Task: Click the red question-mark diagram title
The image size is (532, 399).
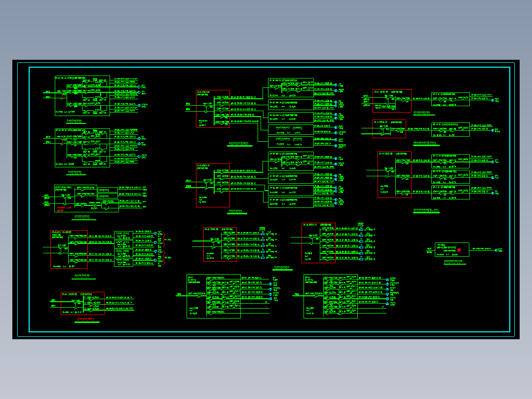Action: (85, 319)
